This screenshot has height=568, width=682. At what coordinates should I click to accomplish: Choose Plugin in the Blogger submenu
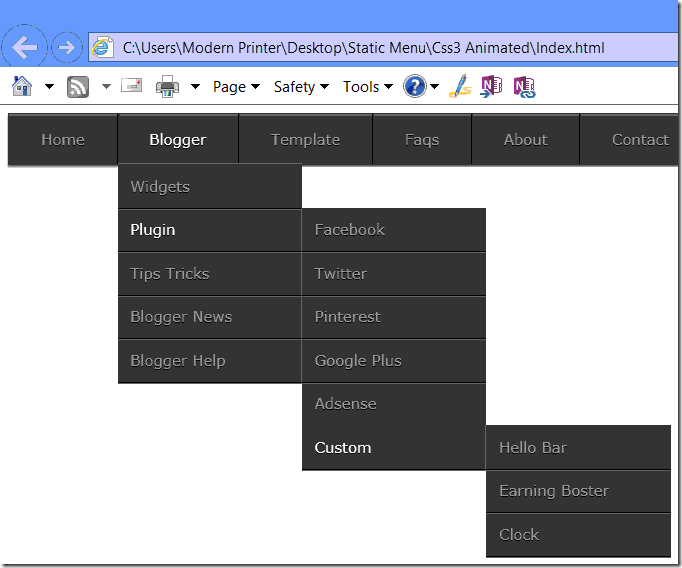210,230
